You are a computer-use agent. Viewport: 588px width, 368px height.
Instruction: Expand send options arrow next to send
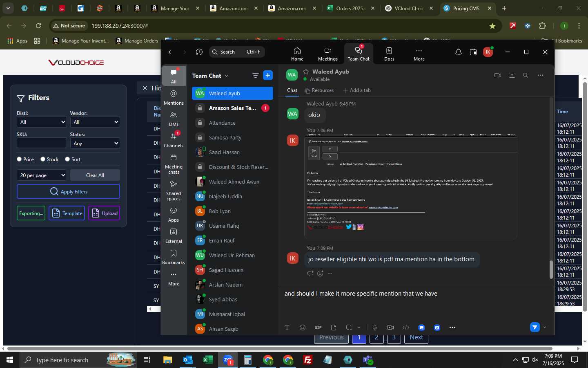(x=544, y=327)
